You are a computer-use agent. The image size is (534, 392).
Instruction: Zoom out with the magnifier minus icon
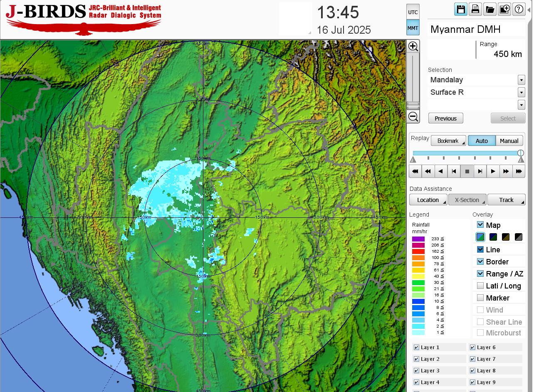[x=413, y=116]
